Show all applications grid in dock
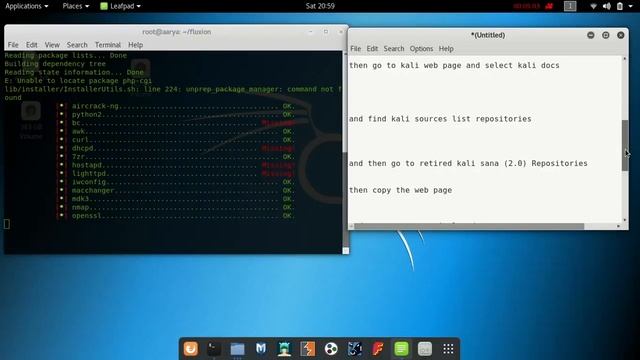Viewport: 640px width, 360px height. click(448, 349)
